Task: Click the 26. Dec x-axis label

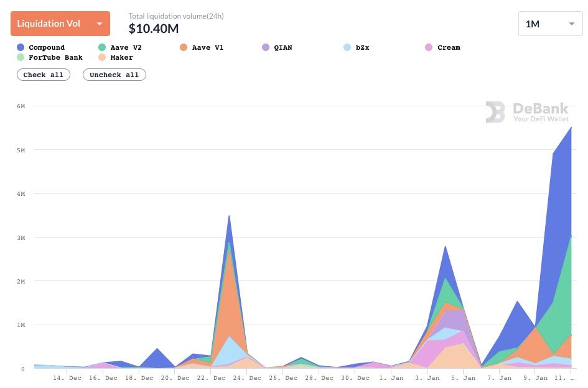Action: click(x=282, y=378)
